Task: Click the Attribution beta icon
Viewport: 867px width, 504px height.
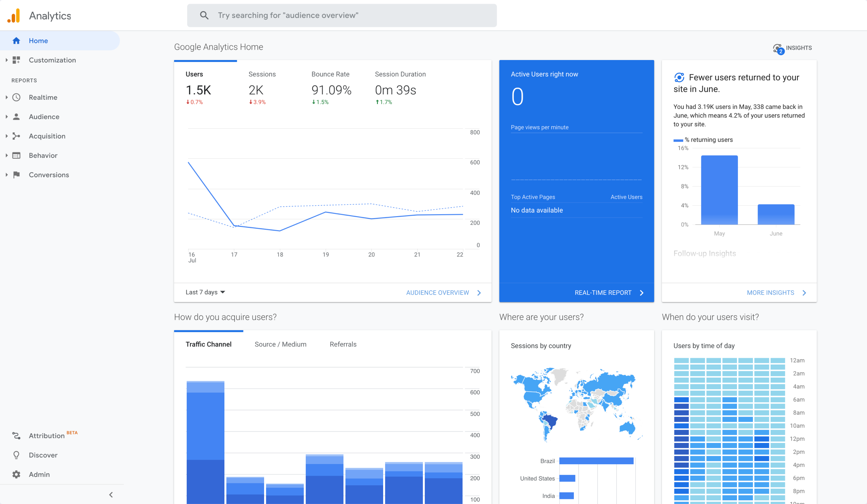Action: pyautogui.click(x=16, y=436)
